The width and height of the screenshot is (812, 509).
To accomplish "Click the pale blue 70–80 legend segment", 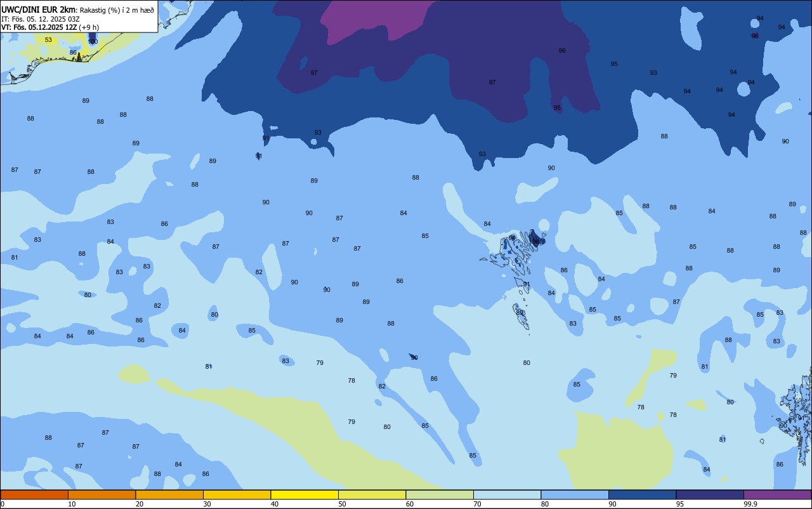I will click(507, 494).
